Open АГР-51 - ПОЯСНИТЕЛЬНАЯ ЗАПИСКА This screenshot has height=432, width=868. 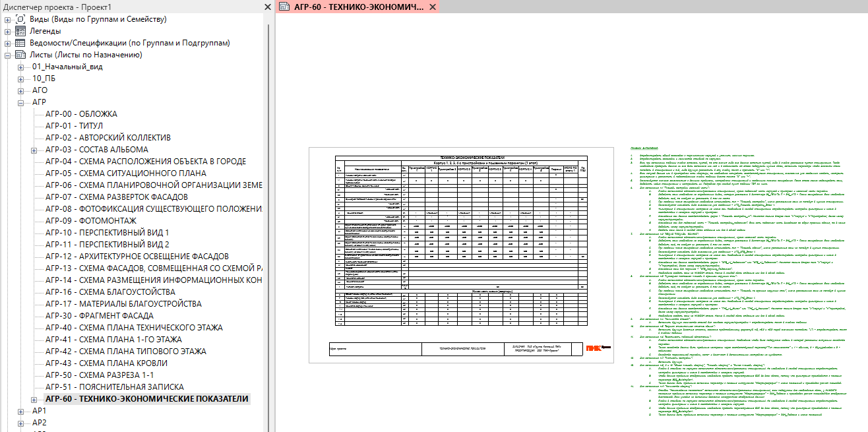[x=115, y=387]
